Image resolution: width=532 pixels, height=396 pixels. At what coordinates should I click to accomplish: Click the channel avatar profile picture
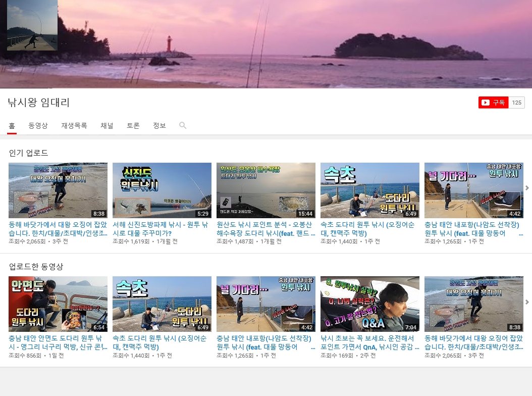[32, 25]
